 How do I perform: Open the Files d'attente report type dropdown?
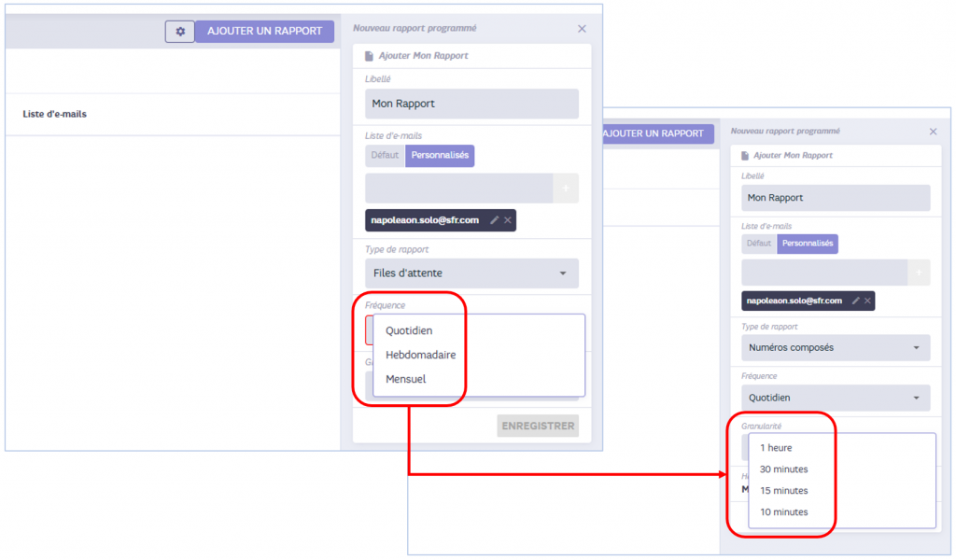[x=471, y=273]
